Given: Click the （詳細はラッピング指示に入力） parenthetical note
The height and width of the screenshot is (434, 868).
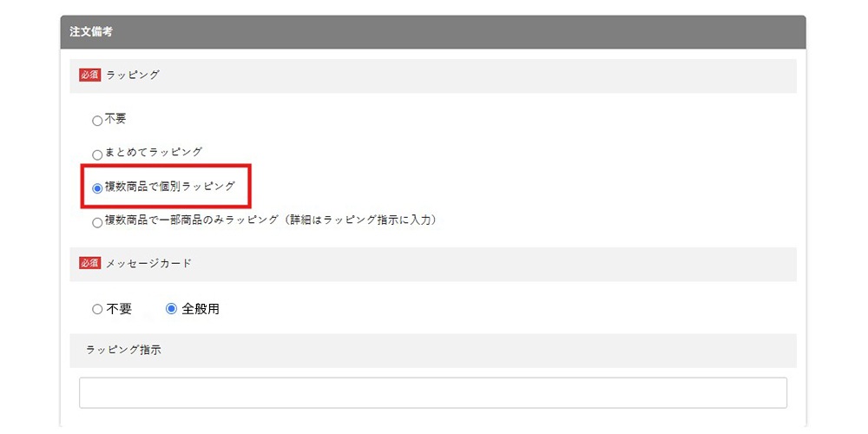Looking at the screenshot, I should (362, 220).
